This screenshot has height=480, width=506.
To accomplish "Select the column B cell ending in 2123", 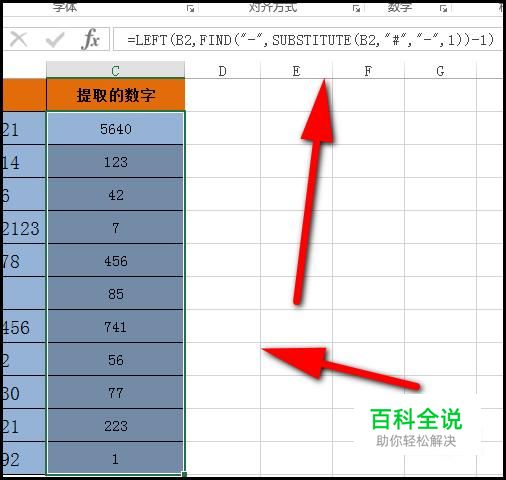I will point(24,227).
